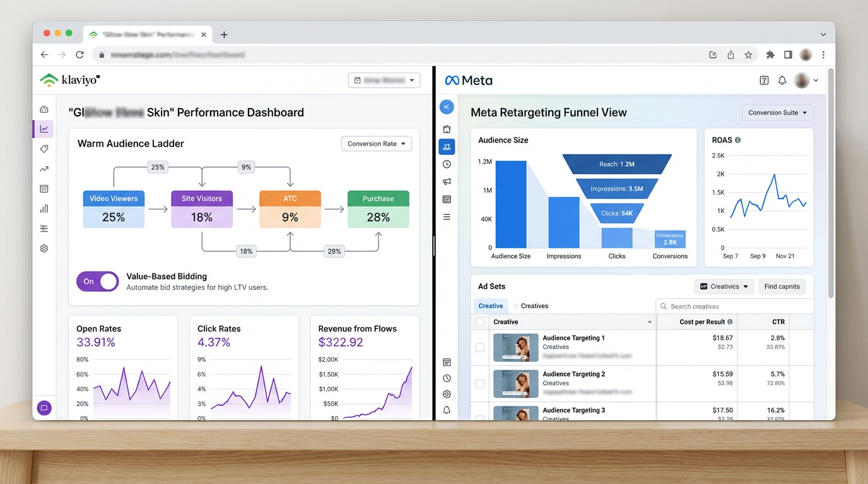The height and width of the screenshot is (484, 868).
Task: Select the Klaviyo analytics line-chart sidebar icon
Action: coord(44,129)
